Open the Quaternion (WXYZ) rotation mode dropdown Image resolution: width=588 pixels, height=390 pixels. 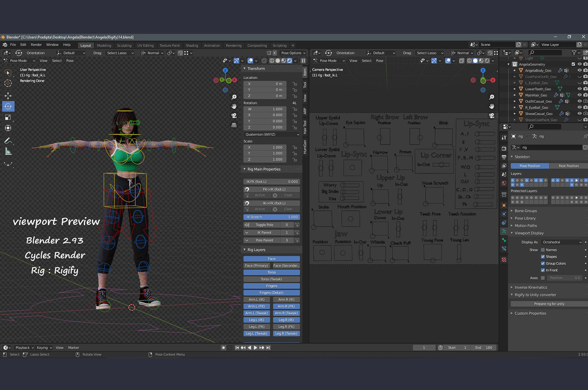[x=272, y=134]
